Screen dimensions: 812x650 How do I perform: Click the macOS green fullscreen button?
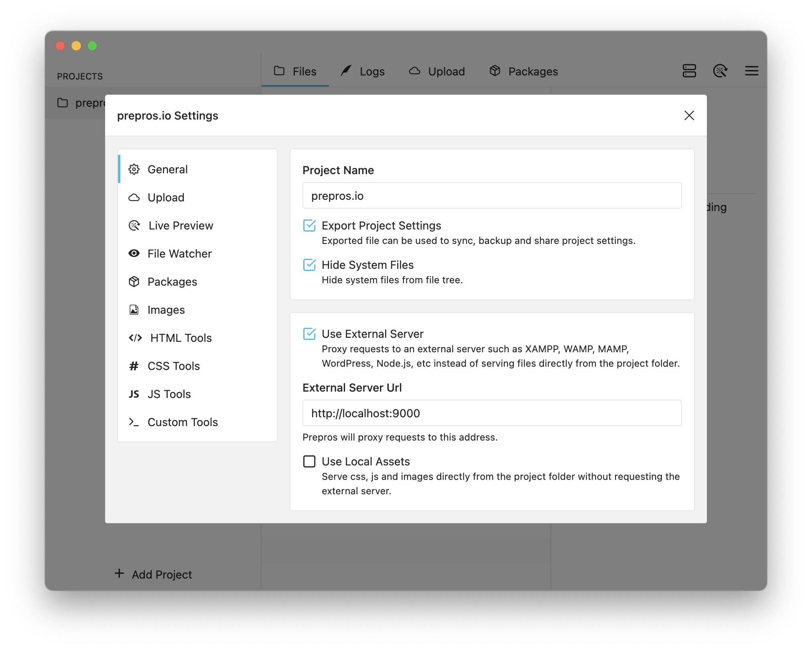click(x=92, y=46)
